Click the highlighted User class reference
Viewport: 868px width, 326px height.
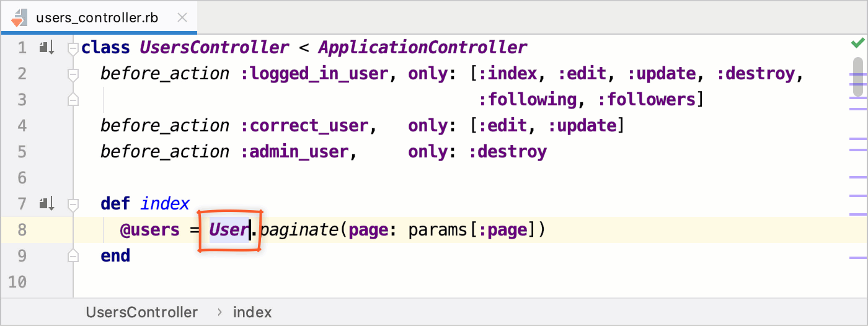tap(229, 230)
